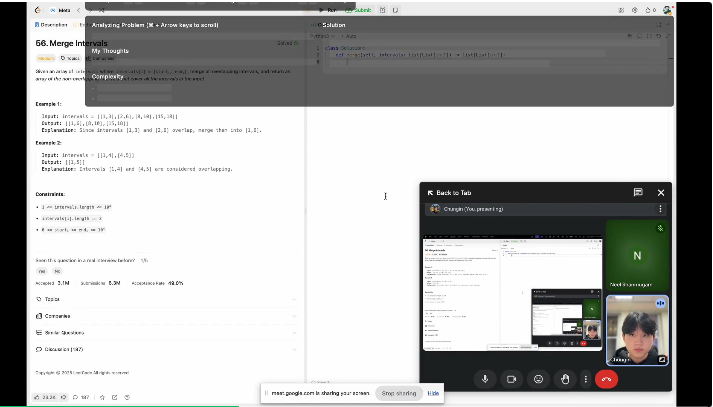The width and height of the screenshot is (713, 407).
Task: Favorite the problem with star icon
Action: point(100,397)
